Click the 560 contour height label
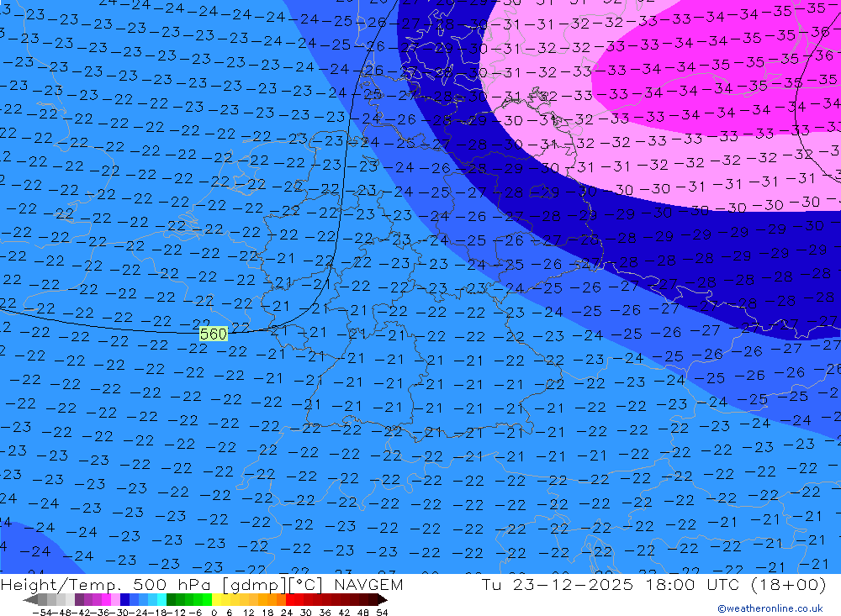Image resolution: width=841 pixels, height=616 pixels. coord(214,334)
